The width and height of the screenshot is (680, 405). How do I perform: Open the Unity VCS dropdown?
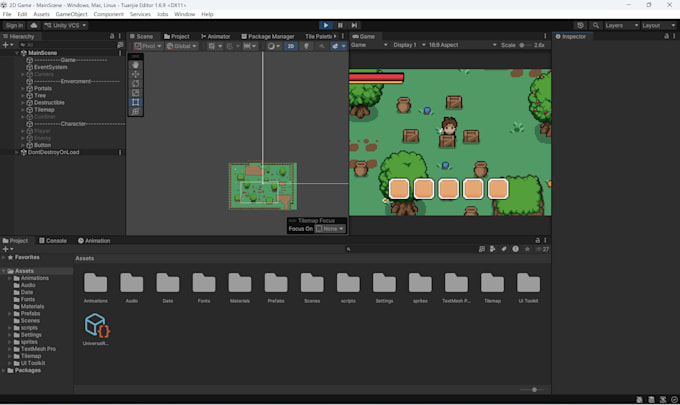tap(65, 26)
